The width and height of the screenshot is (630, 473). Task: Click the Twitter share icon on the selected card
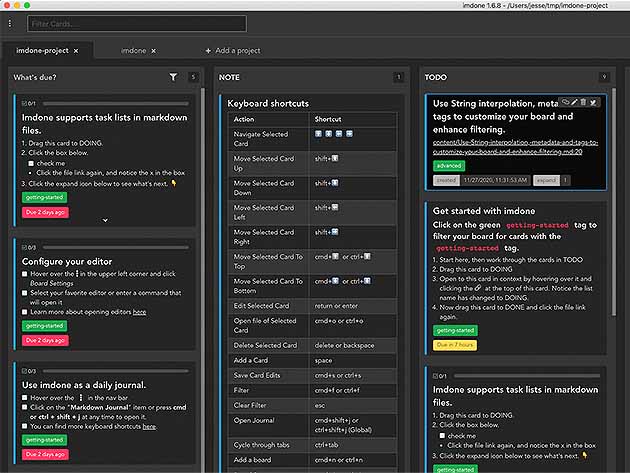594,102
